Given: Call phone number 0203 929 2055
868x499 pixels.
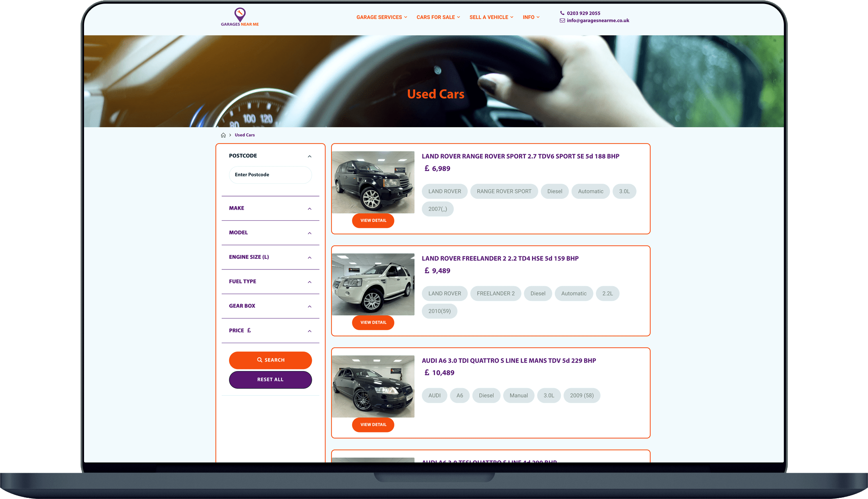Looking at the screenshot, I should coord(583,13).
